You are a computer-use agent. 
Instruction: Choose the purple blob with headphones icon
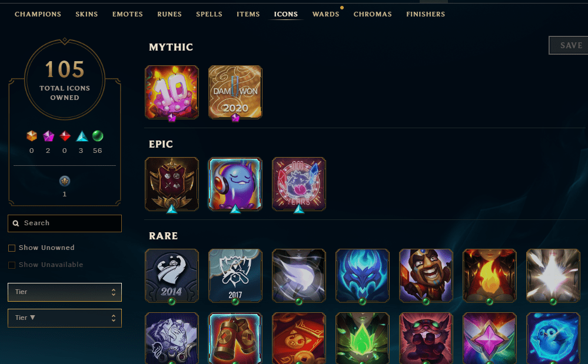point(235,184)
